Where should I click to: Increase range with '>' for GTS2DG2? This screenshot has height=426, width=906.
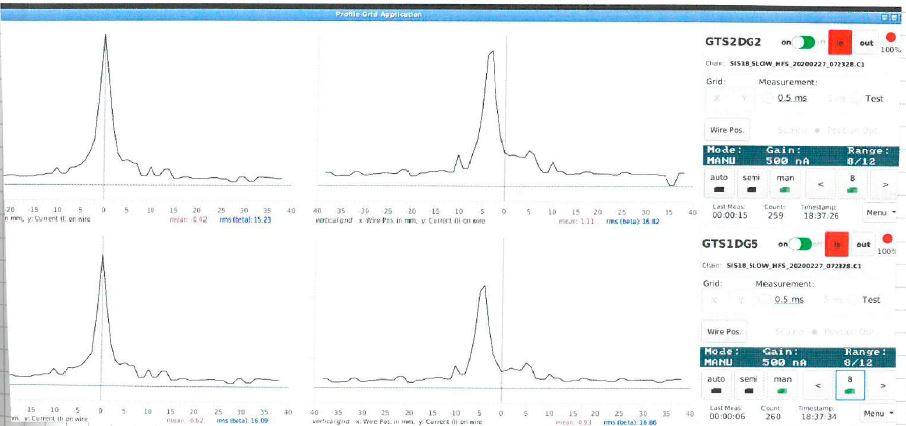click(883, 183)
